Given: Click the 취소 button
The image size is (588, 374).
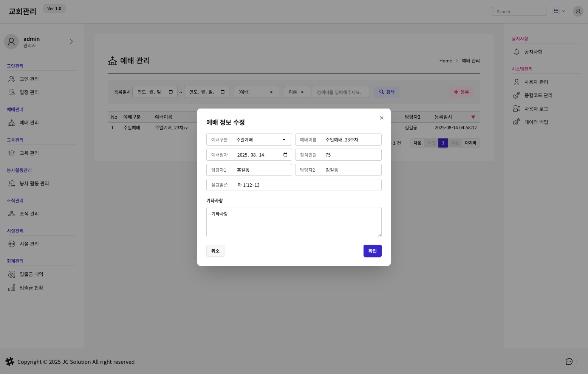Looking at the screenshot, I should pos(215,251).
